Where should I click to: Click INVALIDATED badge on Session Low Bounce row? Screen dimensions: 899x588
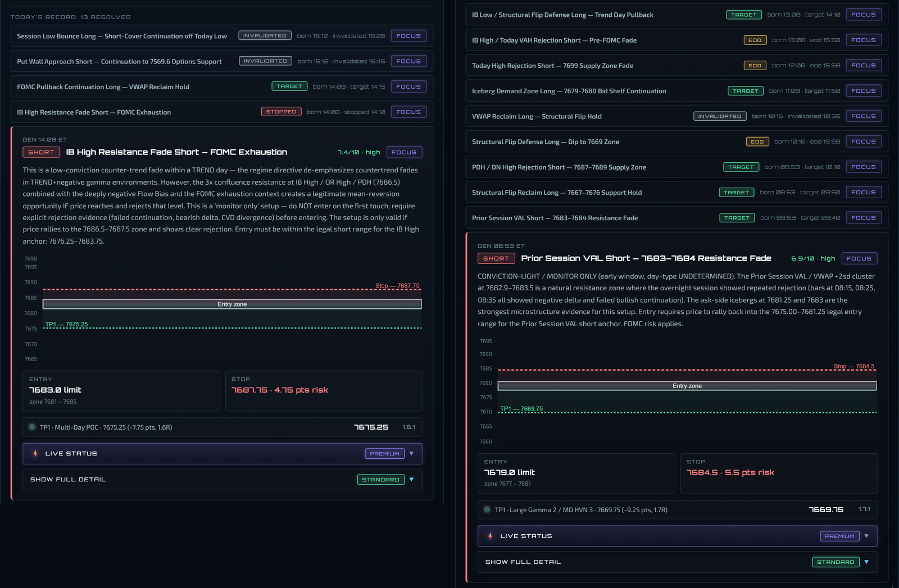coord(265,35)
